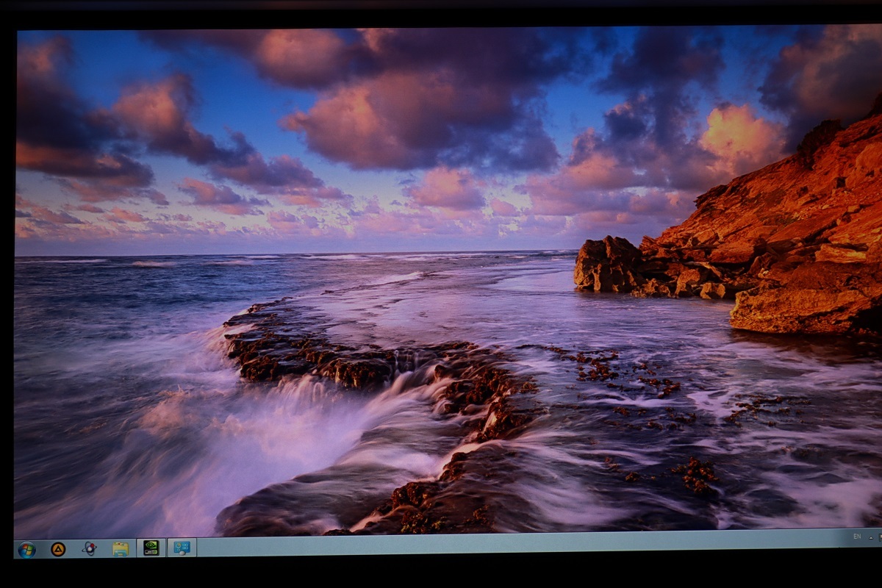Open the atom-shaped media player icon

tap(90, 548)
